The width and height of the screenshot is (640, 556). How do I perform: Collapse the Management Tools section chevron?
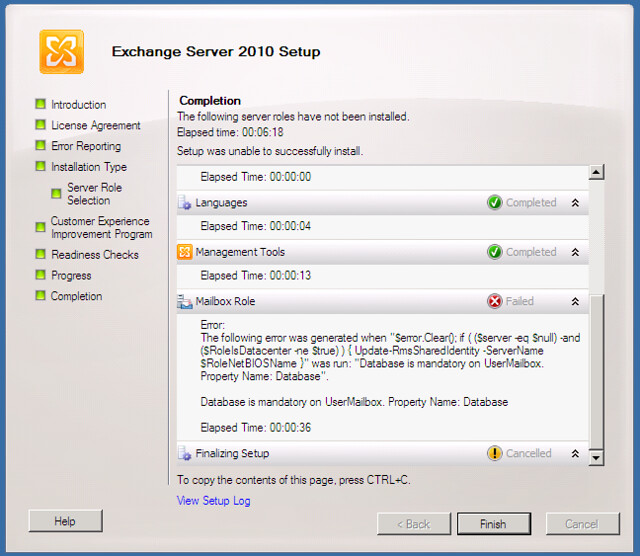pyautogui.click(x=575, y=252)
